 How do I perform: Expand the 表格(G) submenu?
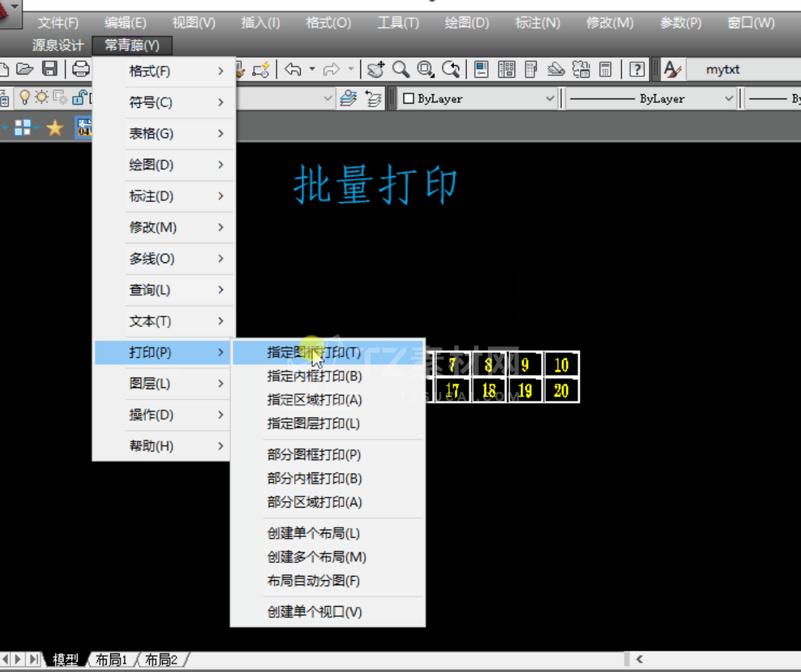165,134
